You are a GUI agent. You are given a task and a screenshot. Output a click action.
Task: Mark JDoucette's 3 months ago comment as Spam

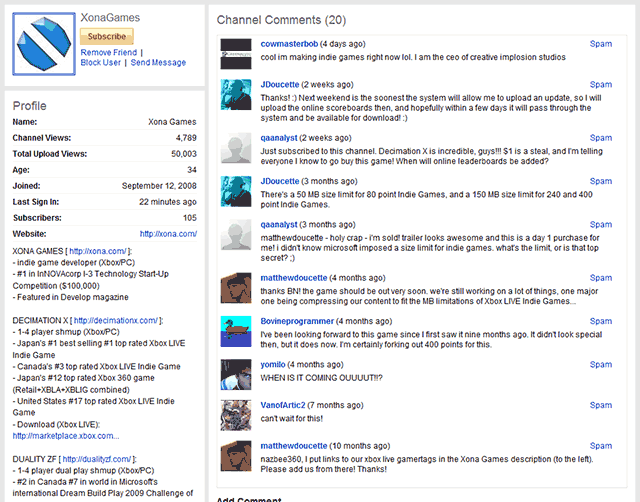601,181
